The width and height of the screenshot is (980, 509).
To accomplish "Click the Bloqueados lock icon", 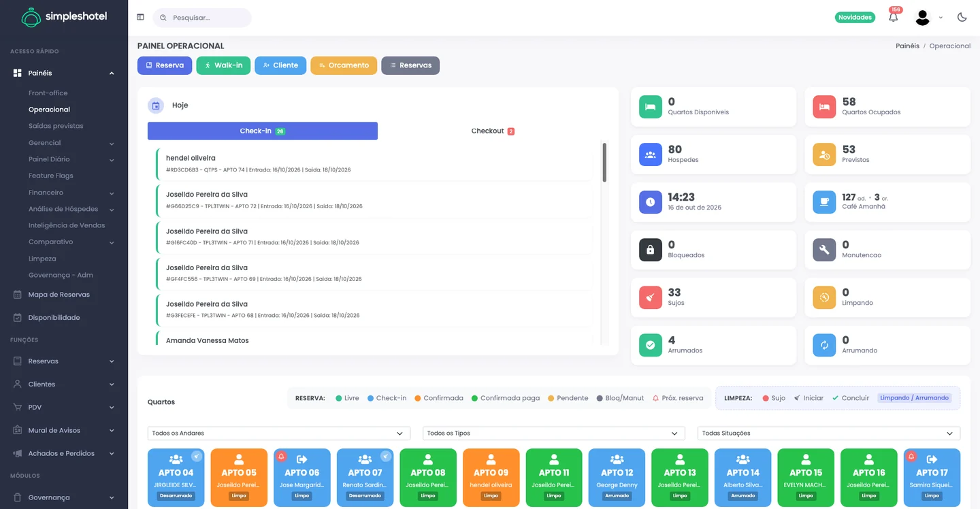I will [x=650, y=250].
